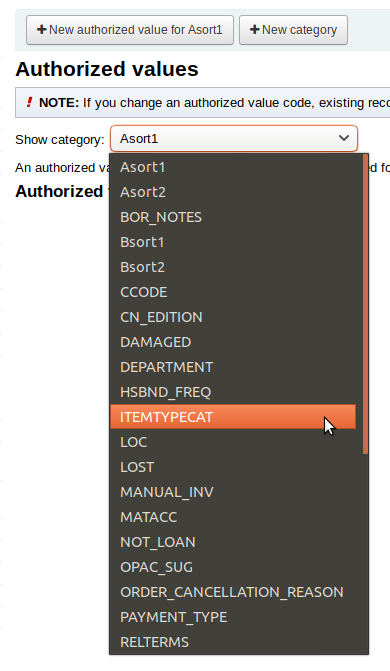Select Asort1 from the category list
The width and height of the screenshot is (390, 671).
[x=233, y=167]
